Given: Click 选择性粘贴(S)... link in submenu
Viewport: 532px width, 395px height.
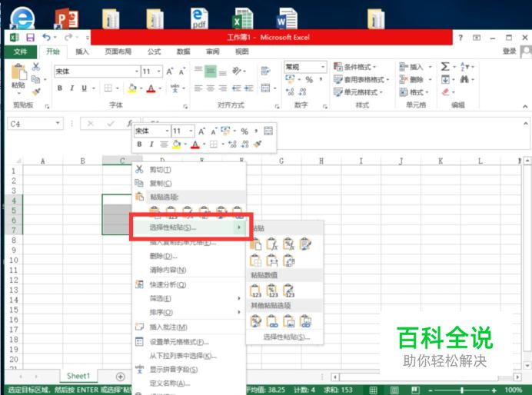Looking at the screenshot, I should 287,337.
